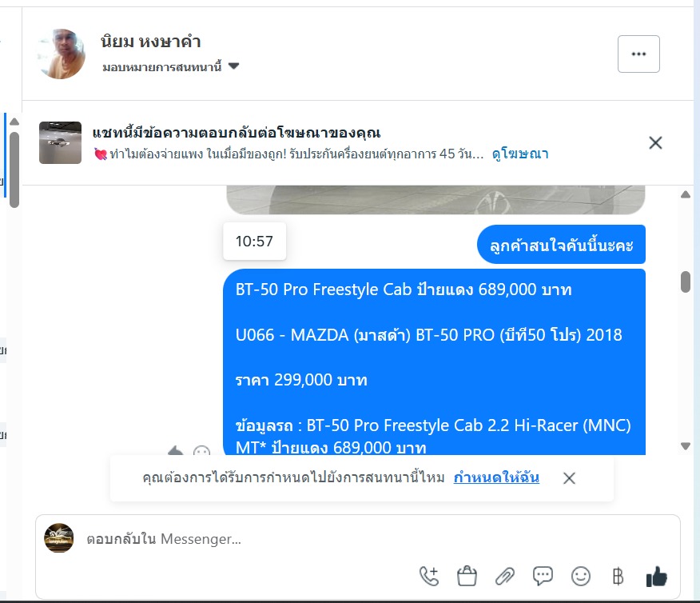The height and width of the screenshot is (603, 700).
Task: Open นิยม หงษาคำ profile picture
Action: click(x=62, y=54)
